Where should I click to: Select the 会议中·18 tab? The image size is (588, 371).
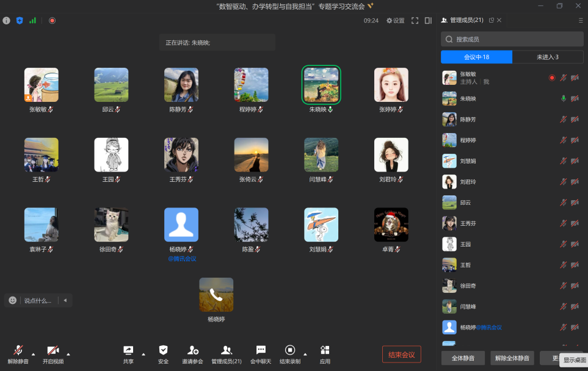coord(476,57)
